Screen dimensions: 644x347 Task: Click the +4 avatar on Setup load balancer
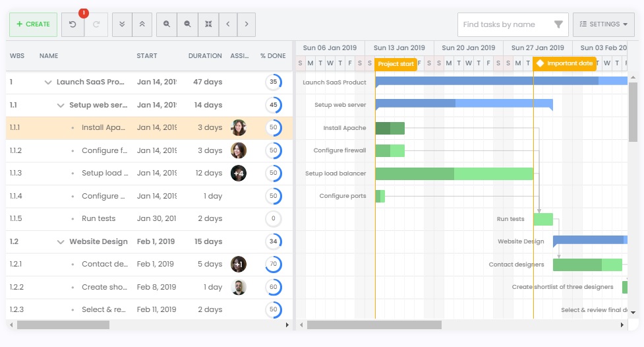tap(239, 173)
